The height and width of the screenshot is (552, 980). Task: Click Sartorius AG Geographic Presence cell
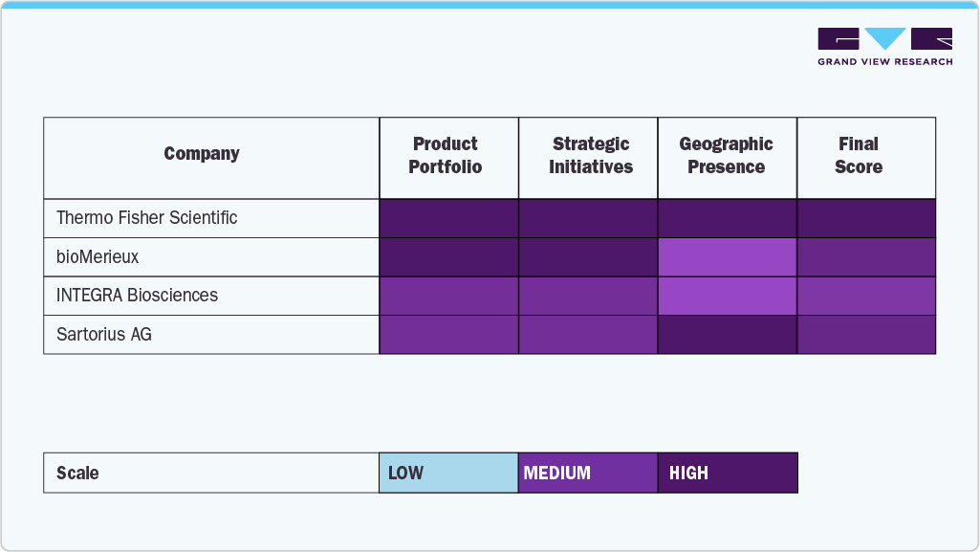[728, 335]
